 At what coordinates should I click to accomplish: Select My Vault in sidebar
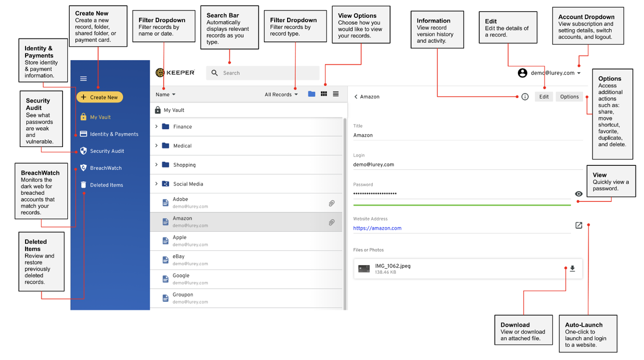click(x=95, y=117)
